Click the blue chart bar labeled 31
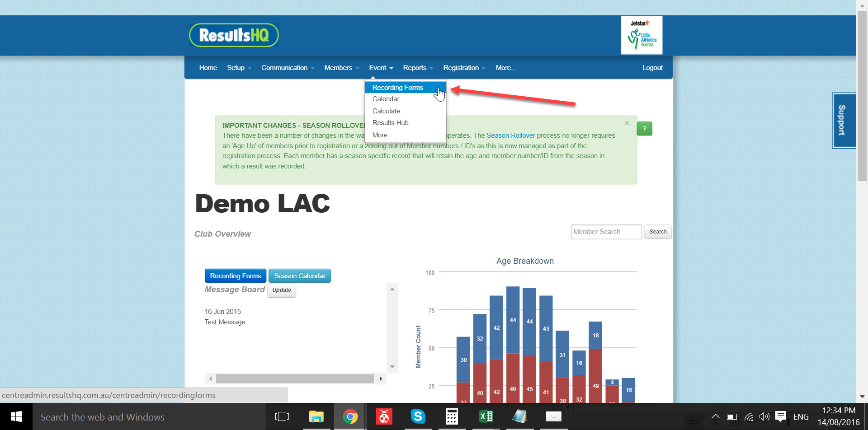868x430 pixels. click(x=562, y=355)
